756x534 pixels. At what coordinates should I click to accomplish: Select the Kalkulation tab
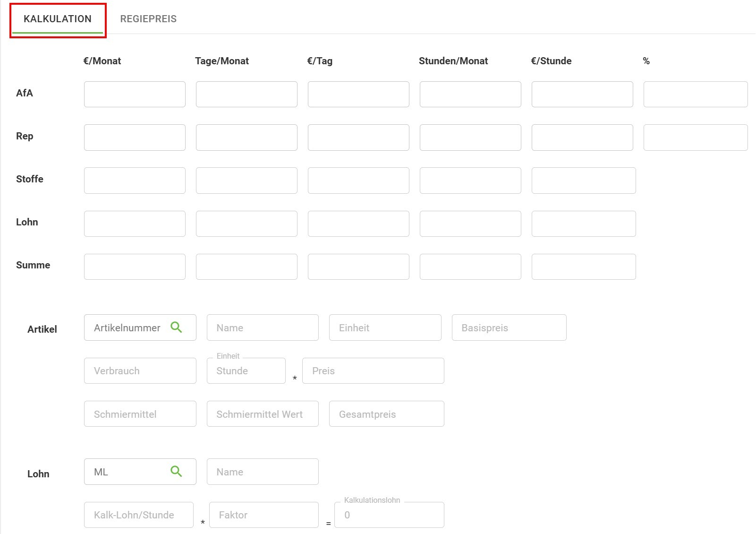coord(58,19)
